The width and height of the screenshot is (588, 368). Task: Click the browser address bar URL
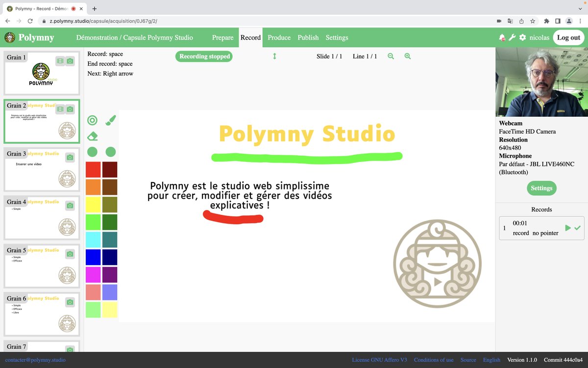(103, 21)
